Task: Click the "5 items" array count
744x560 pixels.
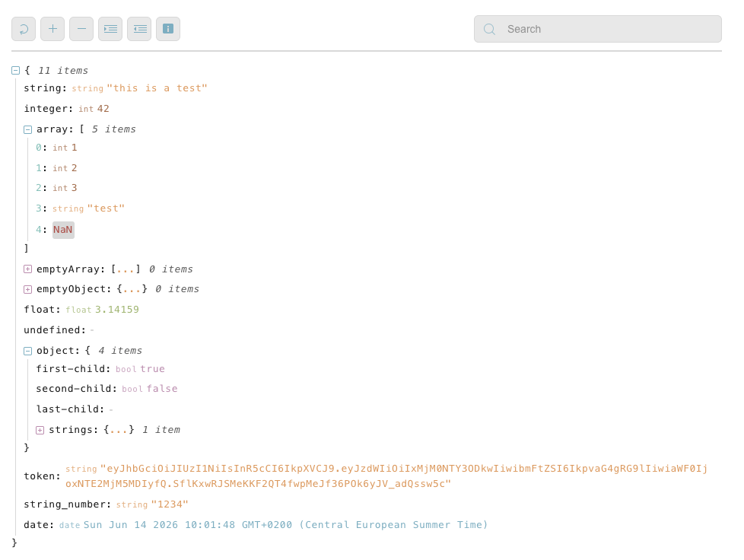Action: click(x=114, y=129)
